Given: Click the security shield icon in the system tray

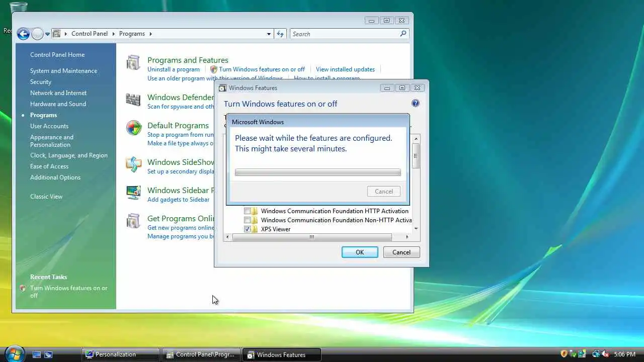Looking at the screenshot, I should (563, 354).
